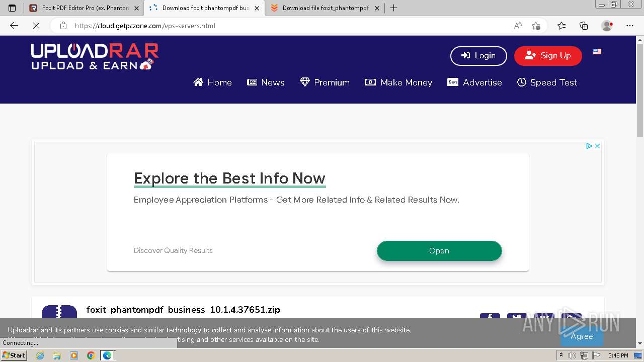Open tab actions menu icon
Screen dimensions: 644x362
click(12, 8)
